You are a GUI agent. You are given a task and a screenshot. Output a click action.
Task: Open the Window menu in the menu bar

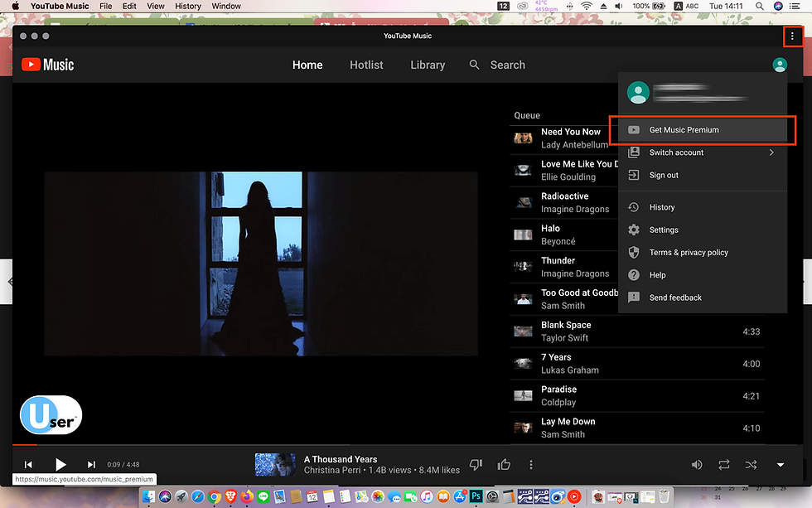[x=225, y=6]
